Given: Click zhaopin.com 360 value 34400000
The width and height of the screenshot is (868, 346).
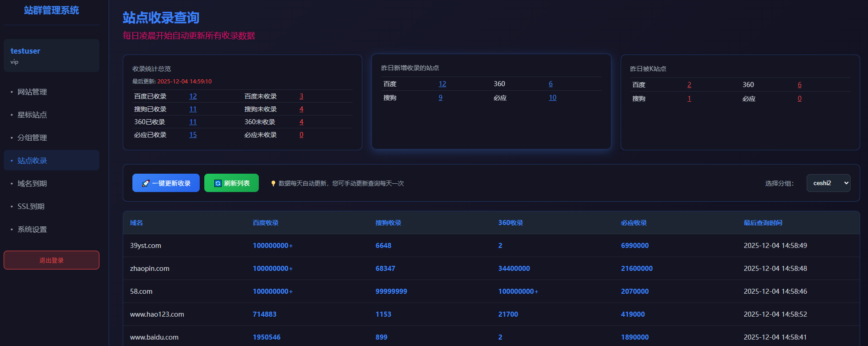Looking at the screenshot, I should [514, 269].
